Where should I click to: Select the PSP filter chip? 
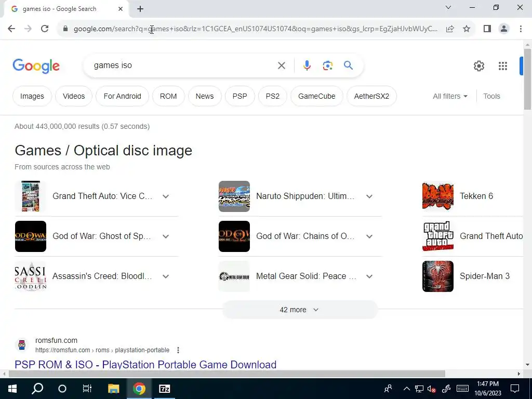click(x=240, y=96)
